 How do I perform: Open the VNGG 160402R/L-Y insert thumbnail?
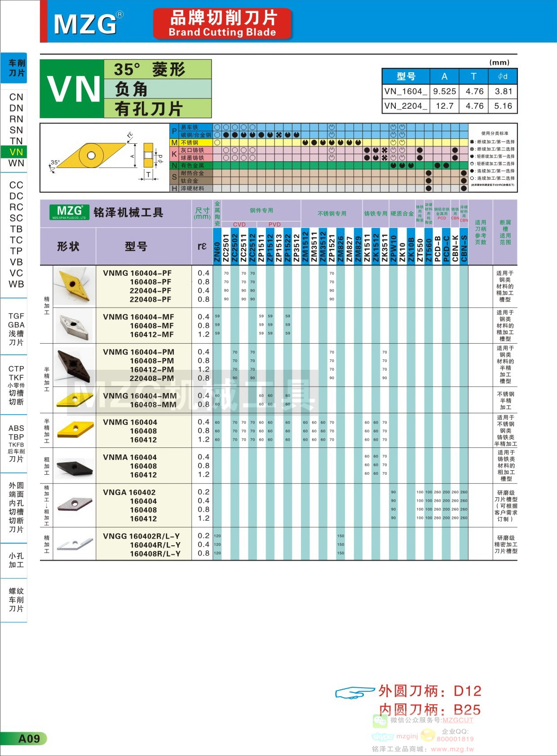click(x=74, y=544)
